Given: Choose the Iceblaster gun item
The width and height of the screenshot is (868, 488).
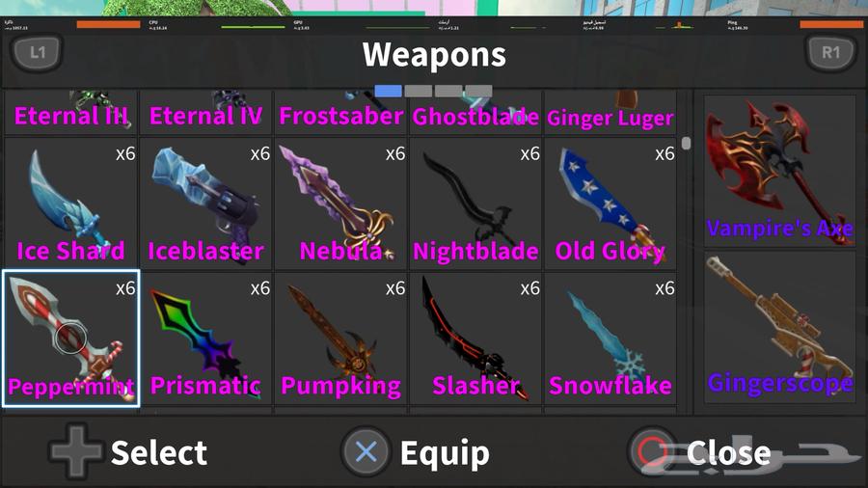Looking at the screenshot, I should pyautogui.click(x=205, y=203).
